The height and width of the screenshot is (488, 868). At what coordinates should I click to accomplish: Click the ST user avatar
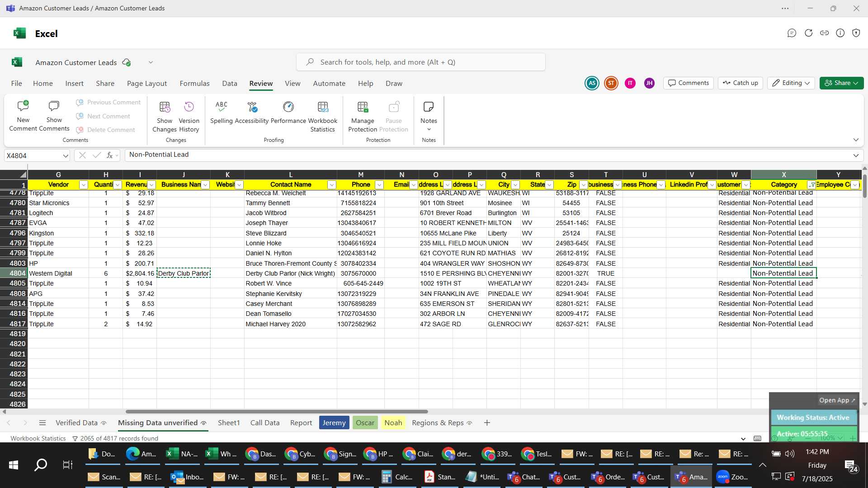click(x=611, y=83)
